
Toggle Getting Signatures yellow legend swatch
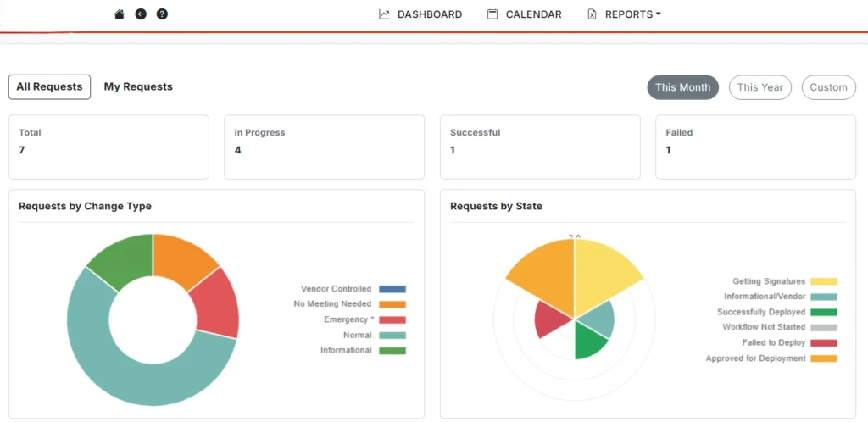(x=824, y=281)
